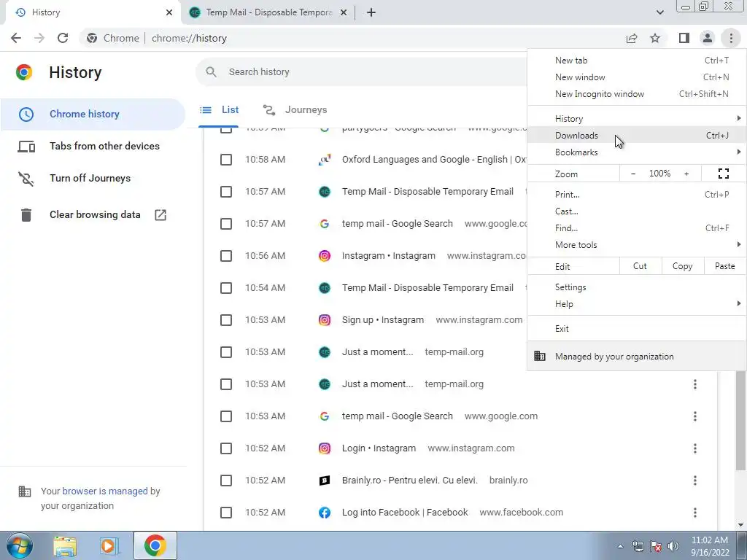Open the Windows Start button
747x560 pixels.
pos(19,545)
